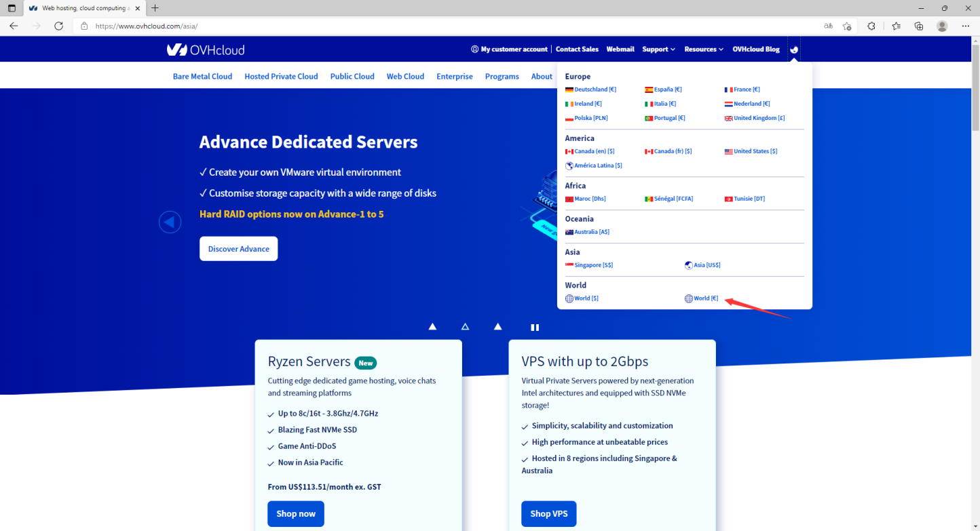The width and height of the screenshot is (980, 531).
Task: Expand the Support dropdown
Action: point(658,50)
